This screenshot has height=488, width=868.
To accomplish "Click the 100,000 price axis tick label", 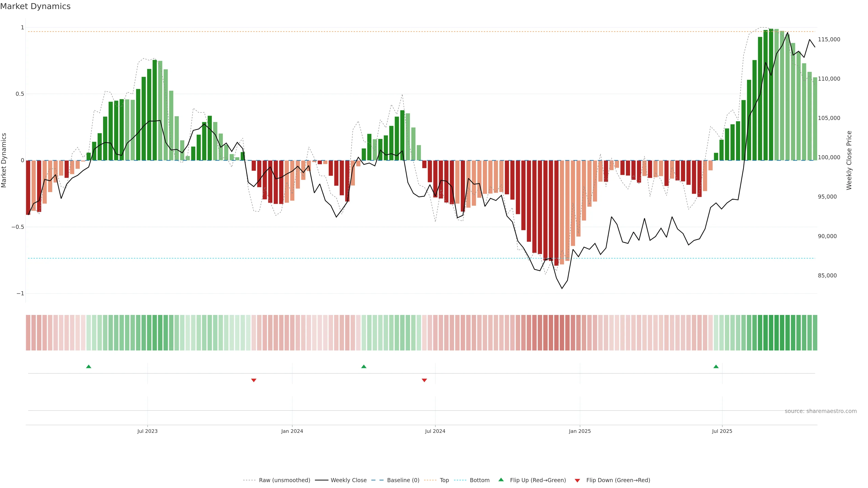I will [x=829, y=157].
